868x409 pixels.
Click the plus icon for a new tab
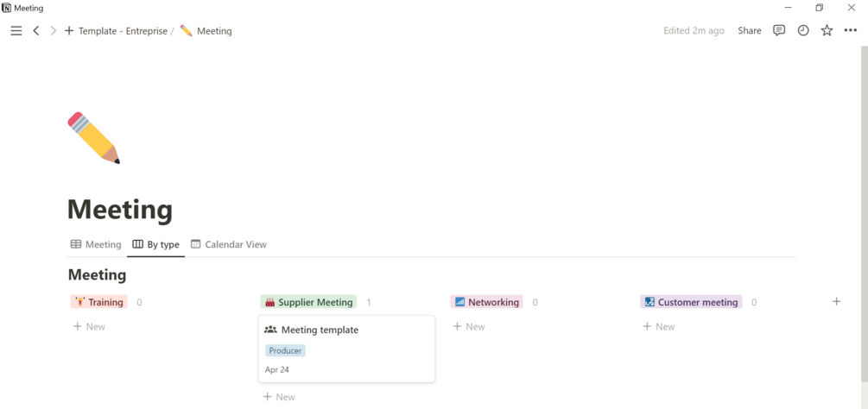click(69, 31)
